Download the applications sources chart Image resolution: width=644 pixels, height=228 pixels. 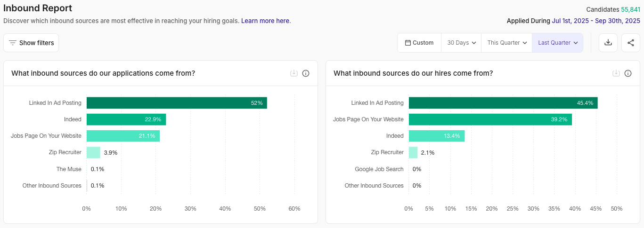pos(294,73)
